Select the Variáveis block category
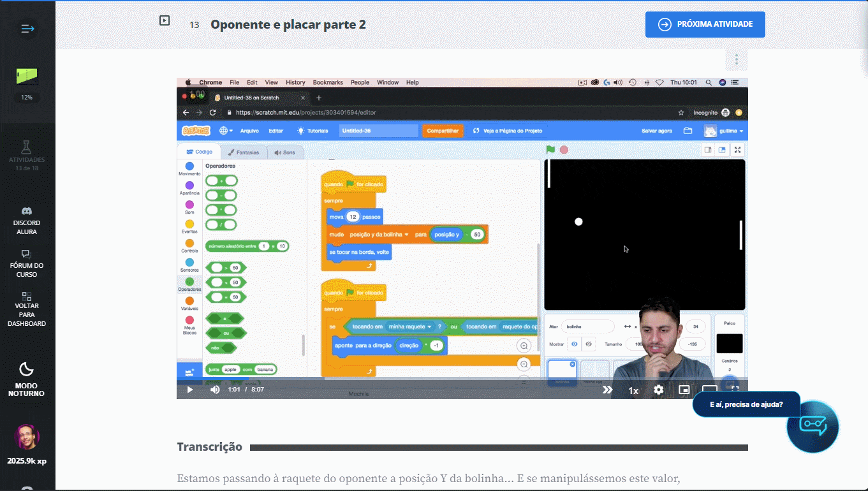This screenshot has height=491, width=868. (x=189, y=301)
